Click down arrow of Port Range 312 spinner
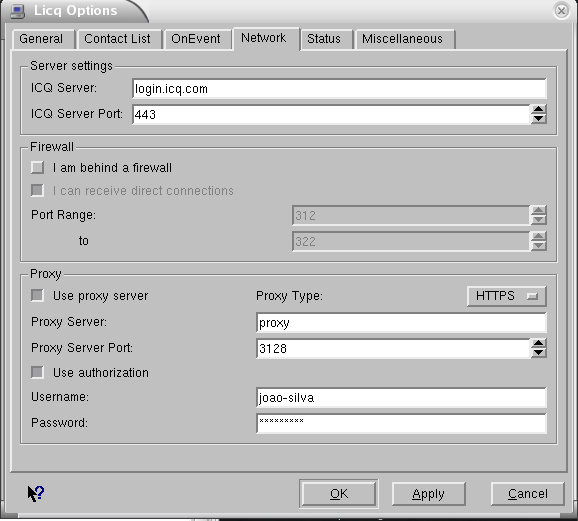This screenshot has height=521, width=578. (539, 220)
